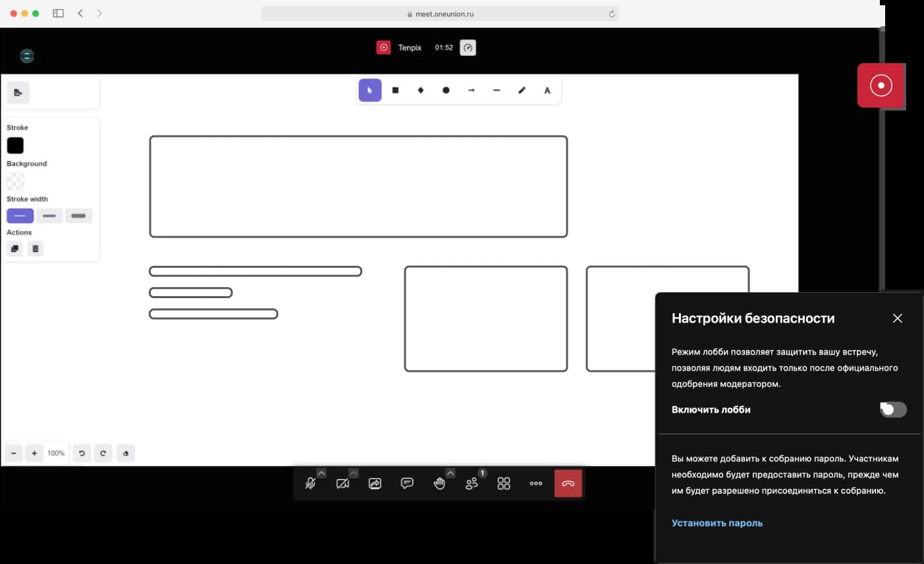The width and height of the screenshot is (924, 564).
Task: Select the shortest rounded bar shape
Action: click(x=191, y=293)
